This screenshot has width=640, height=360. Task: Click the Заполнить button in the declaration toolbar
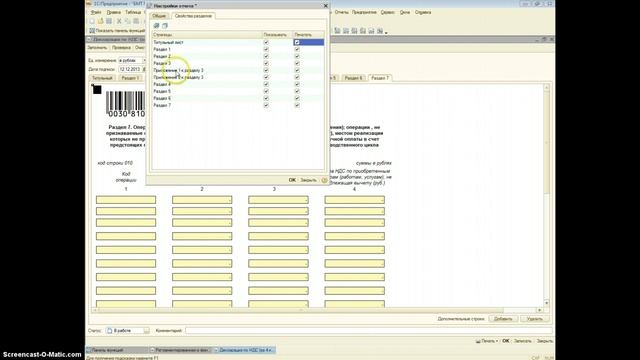pyautogui.click(x=97, y=48)
